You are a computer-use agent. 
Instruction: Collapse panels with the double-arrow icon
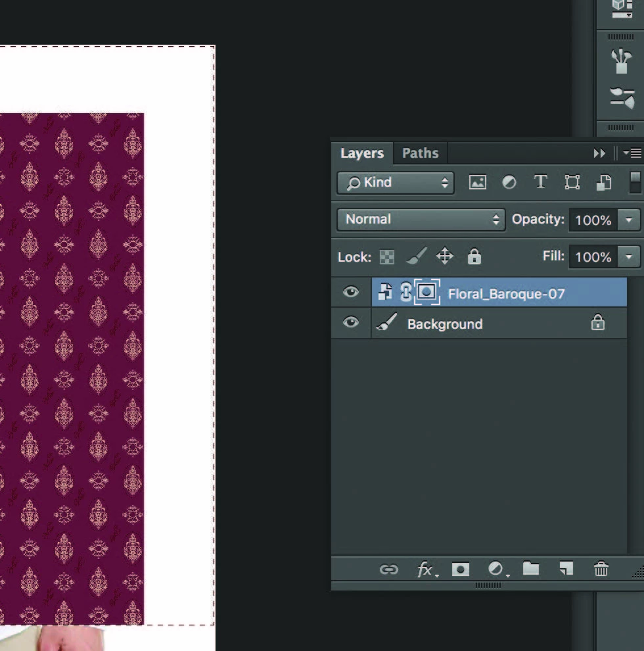click(599, 153)
